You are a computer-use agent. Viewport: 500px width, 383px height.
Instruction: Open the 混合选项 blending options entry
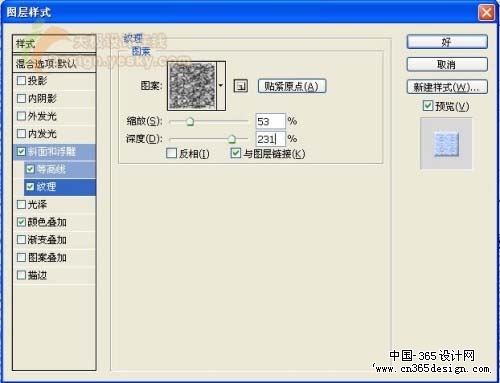pyautogui.click(x=54, y=63)
